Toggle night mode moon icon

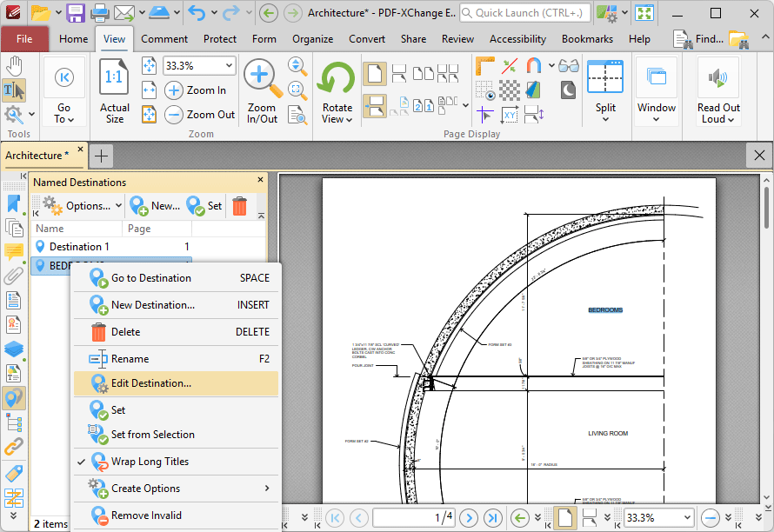tap(568, 90)
